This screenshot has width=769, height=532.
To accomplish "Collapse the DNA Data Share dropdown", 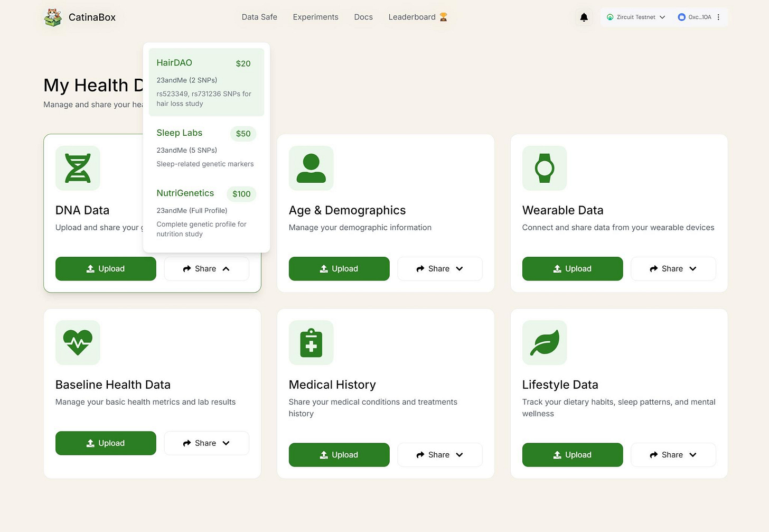I will [207, 269].
